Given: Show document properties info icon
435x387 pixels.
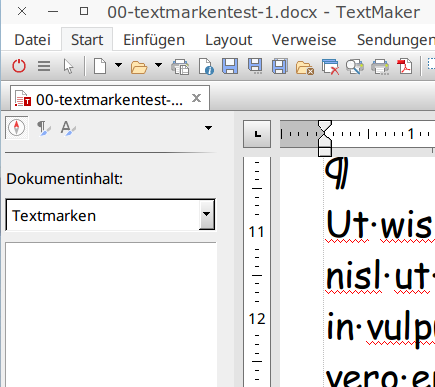Looking at the screenshot, I should pos(206,66).
